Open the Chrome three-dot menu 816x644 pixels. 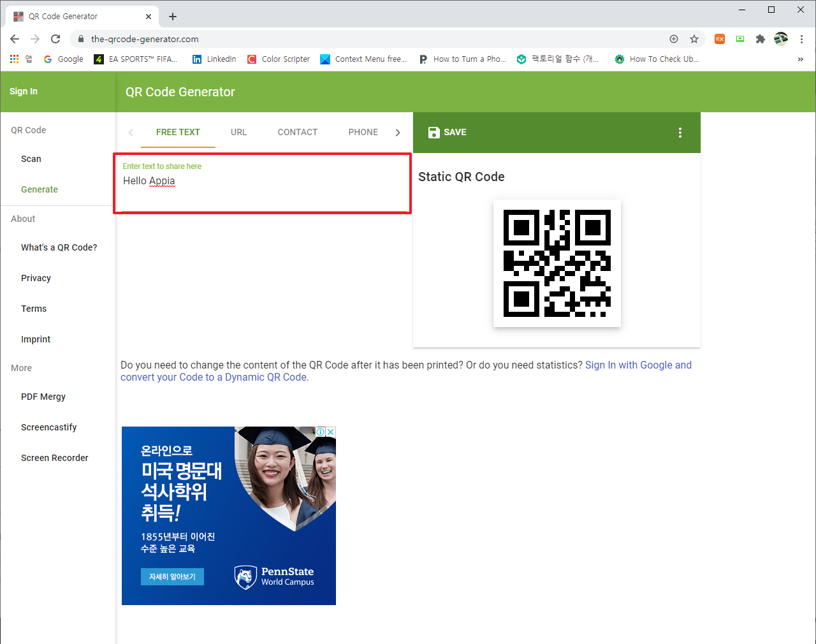pos(801,39)
